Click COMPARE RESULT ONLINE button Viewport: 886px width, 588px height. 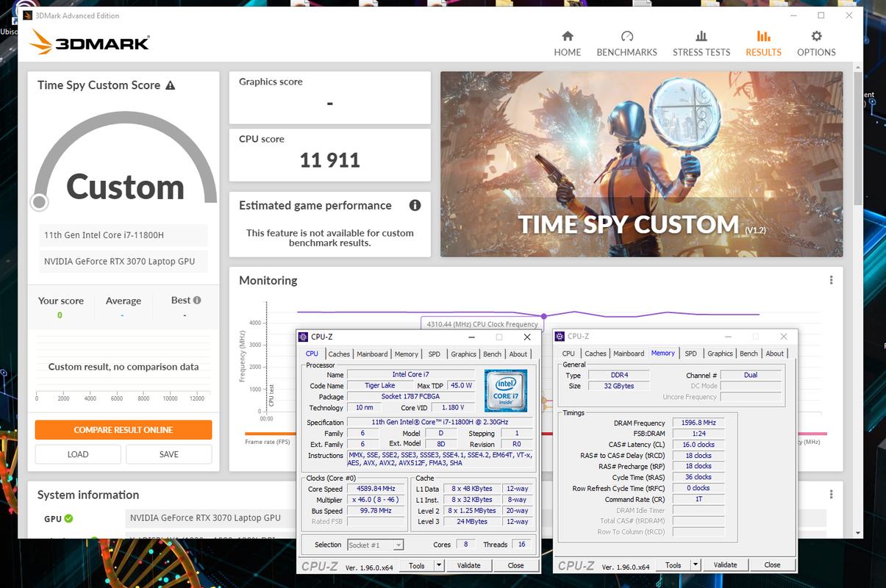(x=124, y=430)
